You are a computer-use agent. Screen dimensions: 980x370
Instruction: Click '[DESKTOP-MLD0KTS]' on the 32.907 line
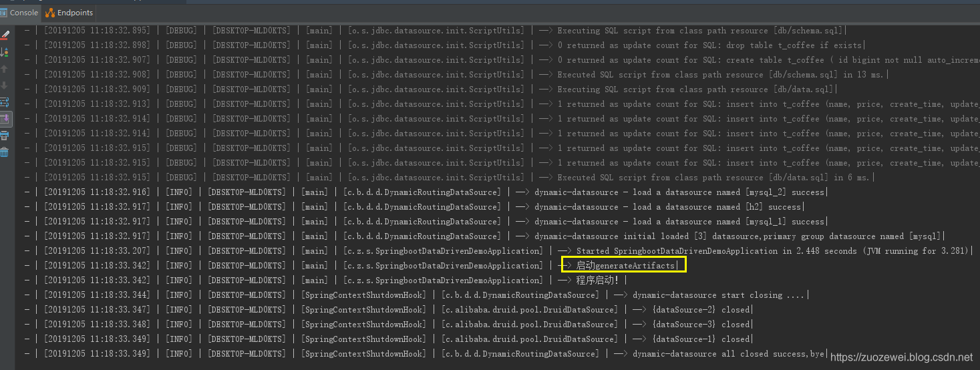[252, 60]
